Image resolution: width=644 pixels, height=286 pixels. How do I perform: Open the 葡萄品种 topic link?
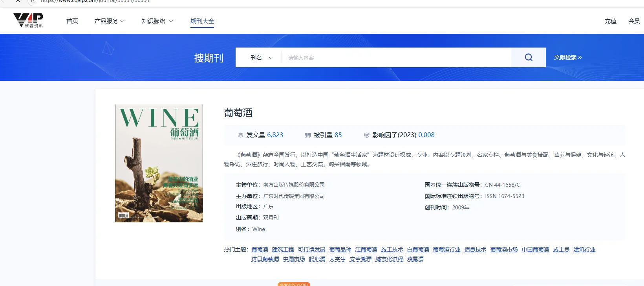340,250
